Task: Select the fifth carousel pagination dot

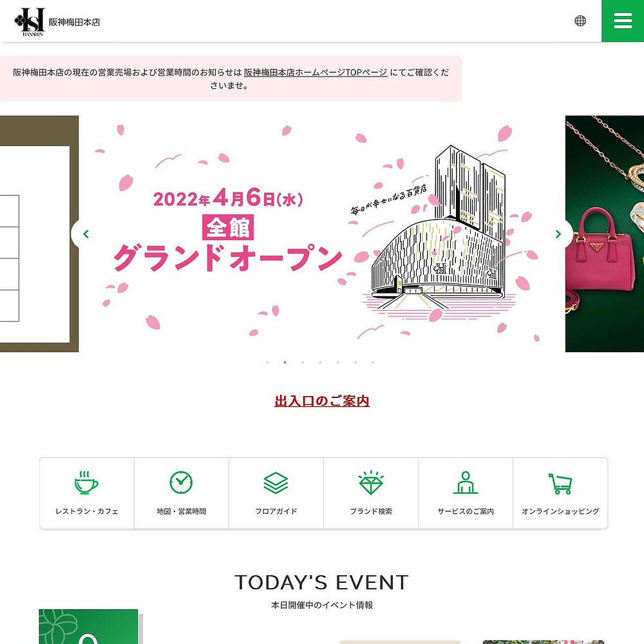Action: pos(337,362)
